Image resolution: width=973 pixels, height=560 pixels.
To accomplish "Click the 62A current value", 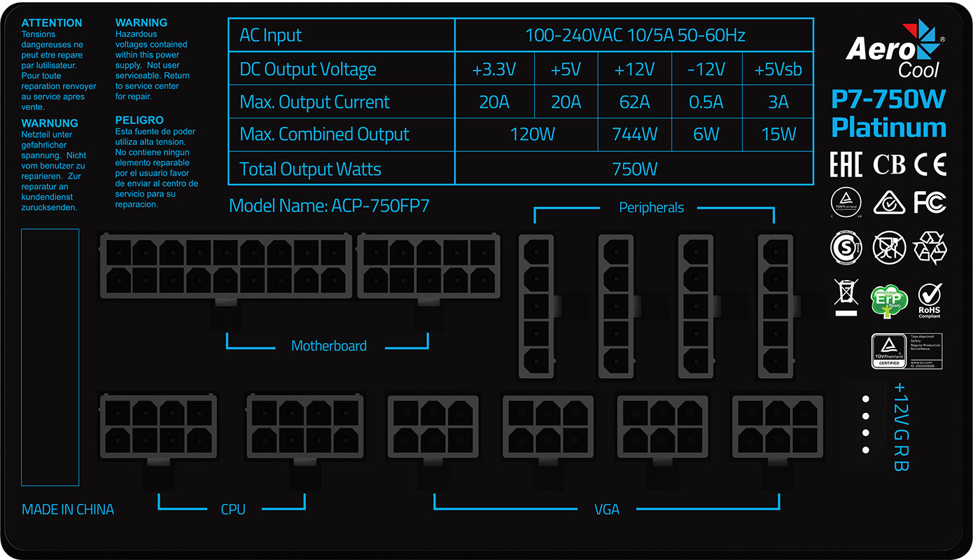I will point(634,102).
